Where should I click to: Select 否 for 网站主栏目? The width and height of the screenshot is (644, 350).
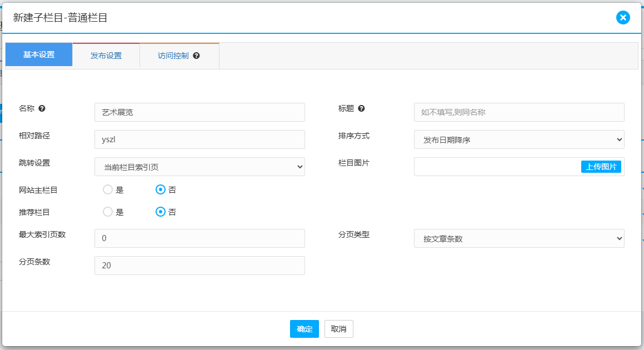coord(161,190)
